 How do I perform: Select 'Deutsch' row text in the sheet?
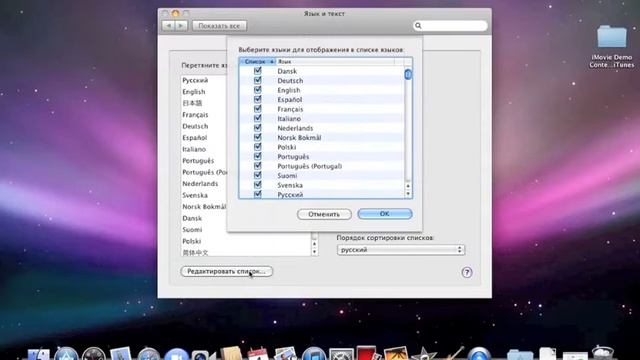(290, 80)
